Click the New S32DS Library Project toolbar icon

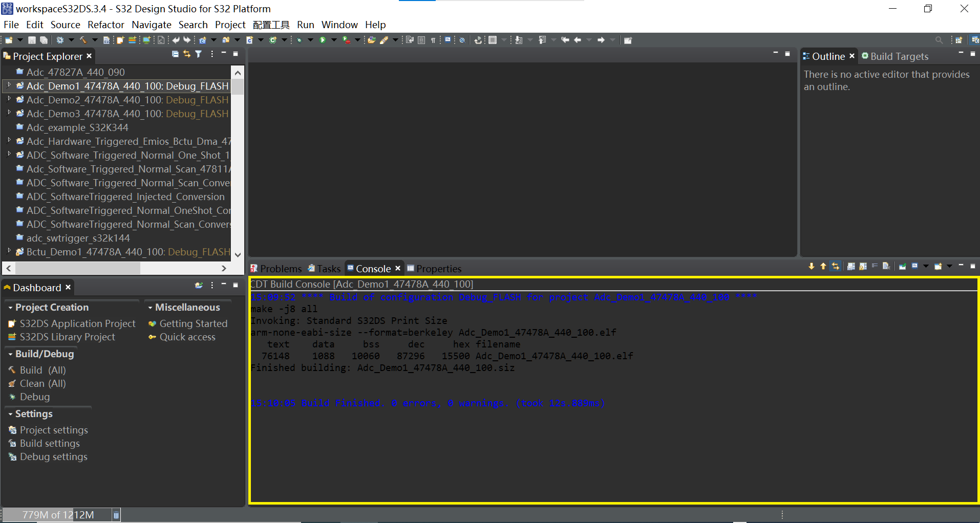click(133, 40)
